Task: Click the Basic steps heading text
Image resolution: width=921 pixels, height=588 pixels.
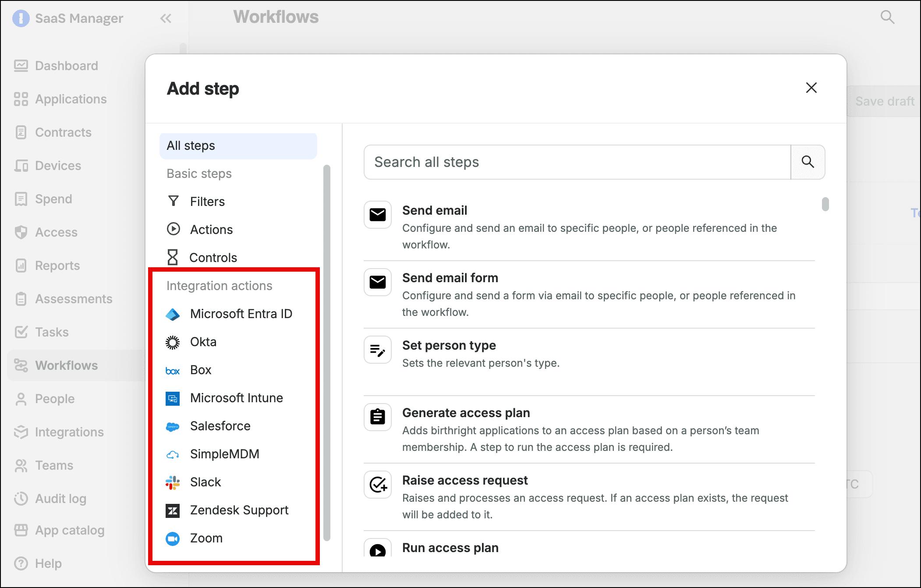Action: point(199,174)
